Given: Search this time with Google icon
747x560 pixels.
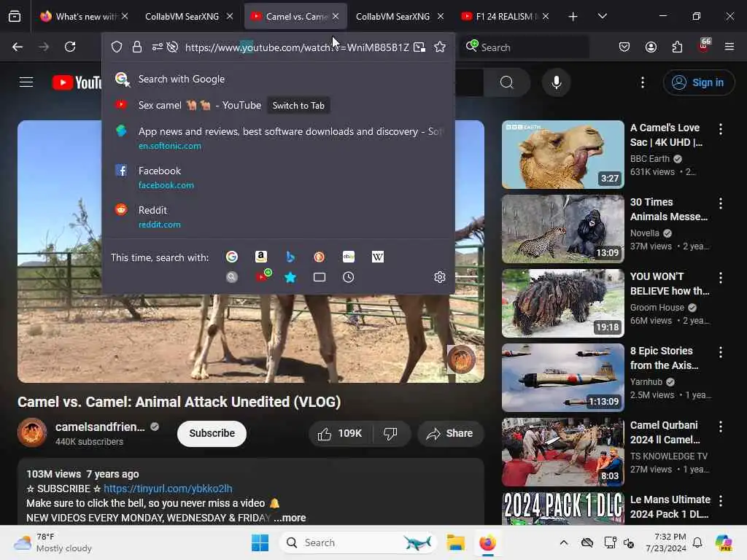Looking at the screenshot, I should [232, 257].
